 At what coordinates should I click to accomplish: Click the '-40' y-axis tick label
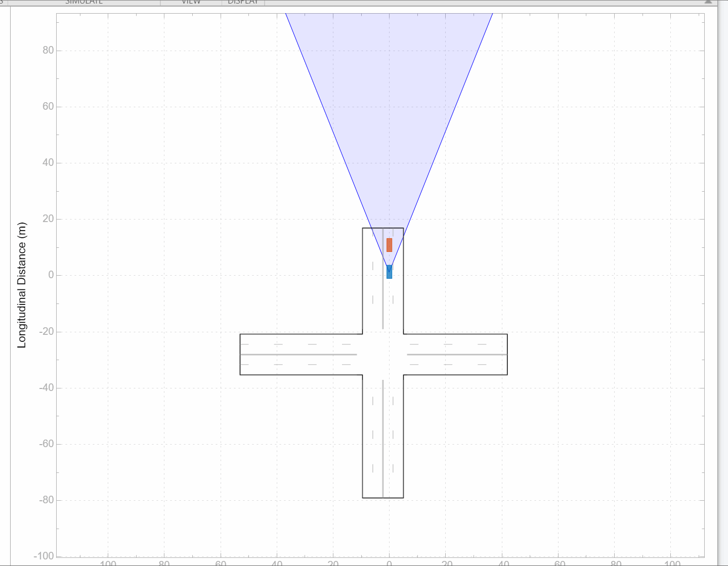(47, 388)
